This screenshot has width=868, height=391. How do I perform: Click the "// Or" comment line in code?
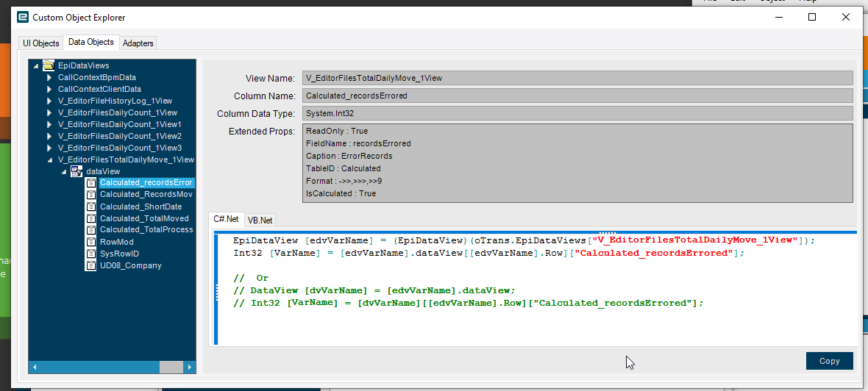(251, 278)
